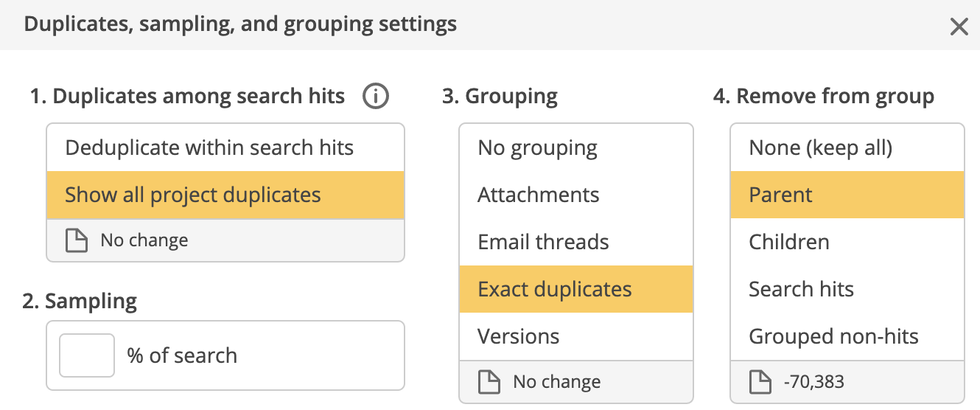980x410 pixels.
Task: Click the info icon beside Duplicates heading
Action: pos(376,96)
